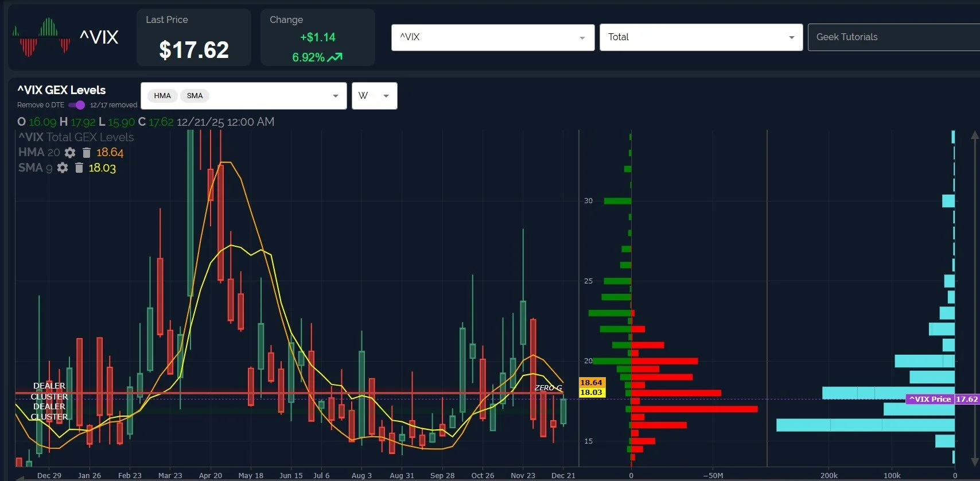
Task: Click the +$1.14 change value
Action: coord(318,37)
